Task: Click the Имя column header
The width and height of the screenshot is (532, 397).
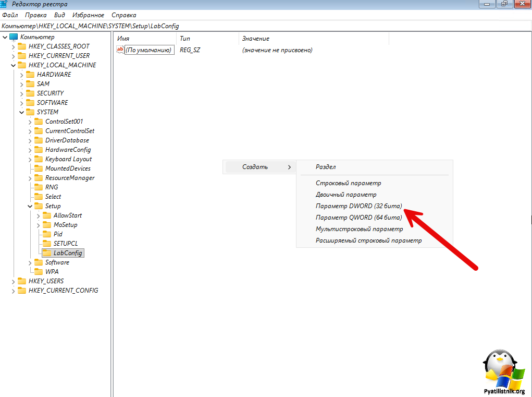Action: (x=123, y=39)
